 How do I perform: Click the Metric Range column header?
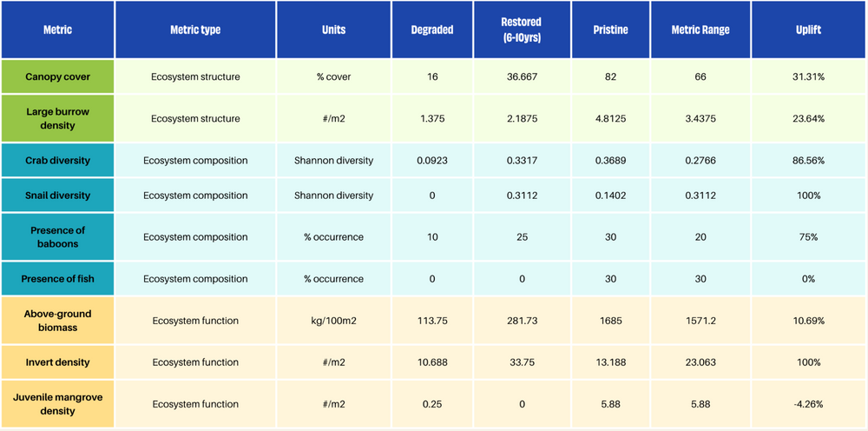point(700,30)
